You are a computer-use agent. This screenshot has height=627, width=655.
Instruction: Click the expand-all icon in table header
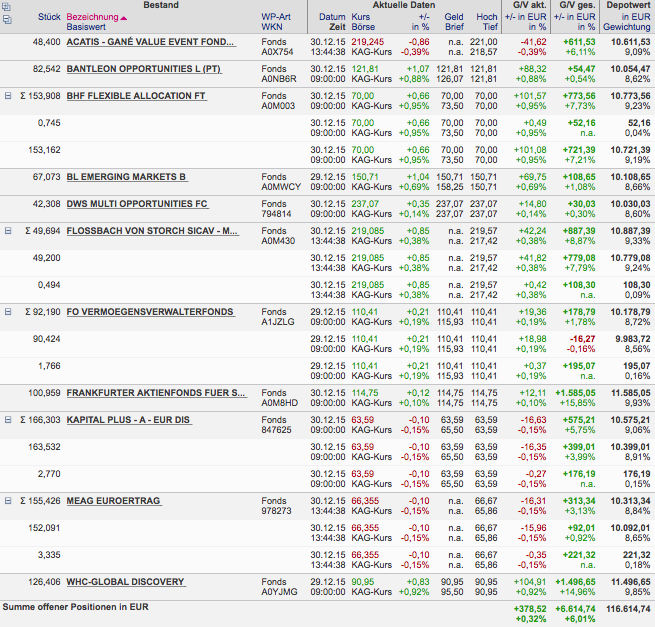pyautogui.click(x=6, y=7)
